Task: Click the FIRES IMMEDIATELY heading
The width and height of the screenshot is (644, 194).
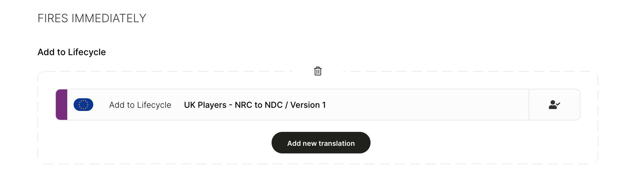Action: [92, 18]
